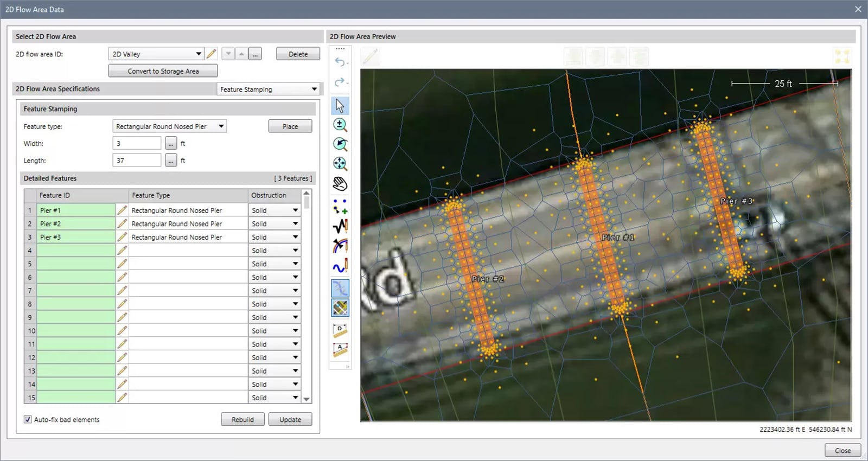Select the arrow pointer tool

[340, 105]
